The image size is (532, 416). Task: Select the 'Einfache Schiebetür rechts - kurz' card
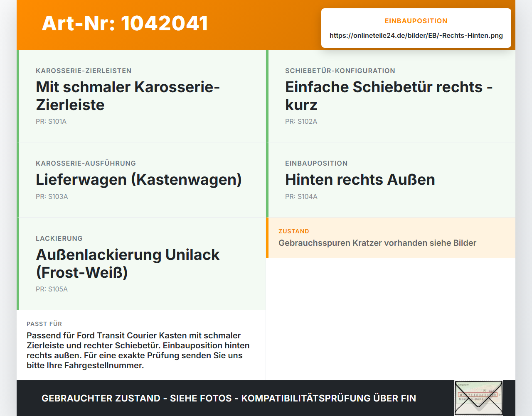click(x=391, y=96)
